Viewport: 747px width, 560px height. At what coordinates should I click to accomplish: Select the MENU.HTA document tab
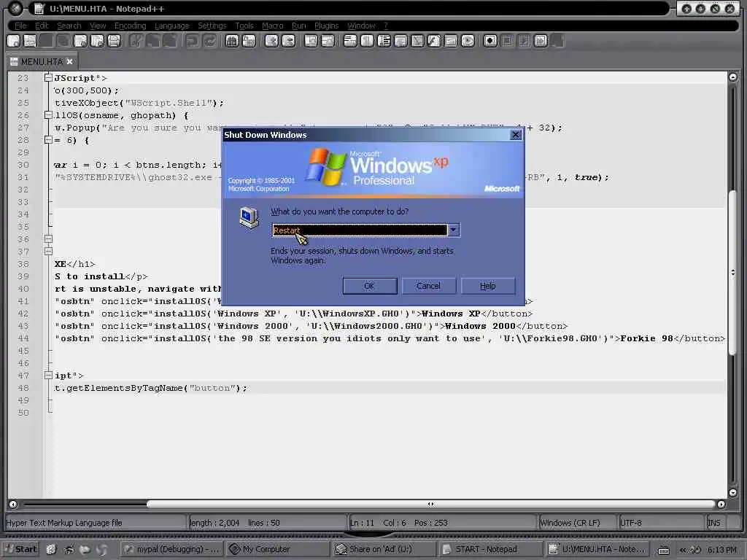tap(42, 61)
